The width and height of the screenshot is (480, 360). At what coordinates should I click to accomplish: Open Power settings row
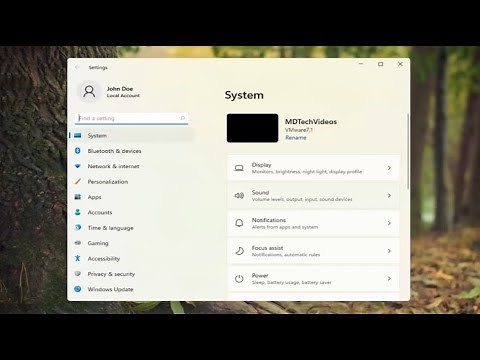coord(313,279)
